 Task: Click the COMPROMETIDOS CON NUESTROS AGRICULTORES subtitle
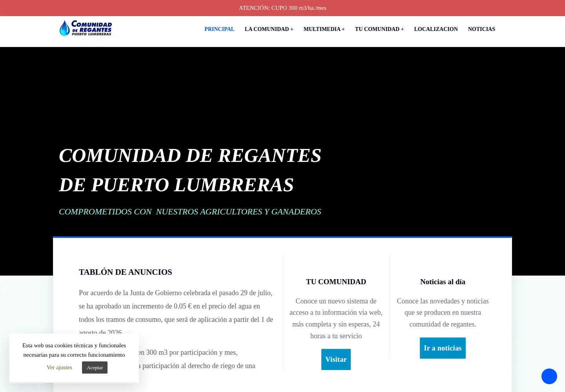(190, 212)
